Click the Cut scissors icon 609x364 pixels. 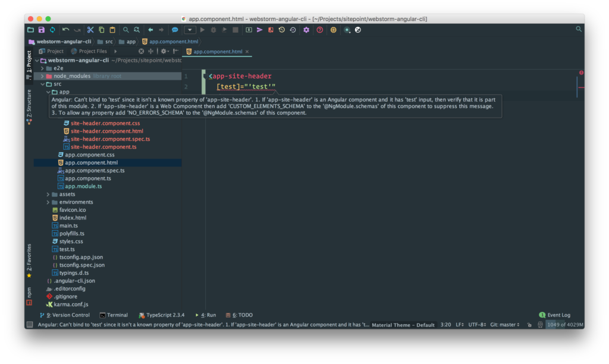(x=90, y=30)
